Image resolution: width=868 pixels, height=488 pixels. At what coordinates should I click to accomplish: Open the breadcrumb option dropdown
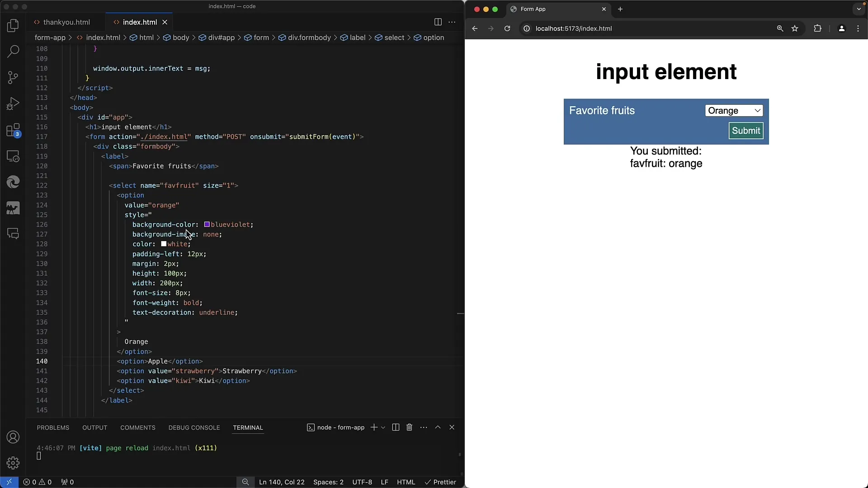pyautogui.click(x=434, y=38)
